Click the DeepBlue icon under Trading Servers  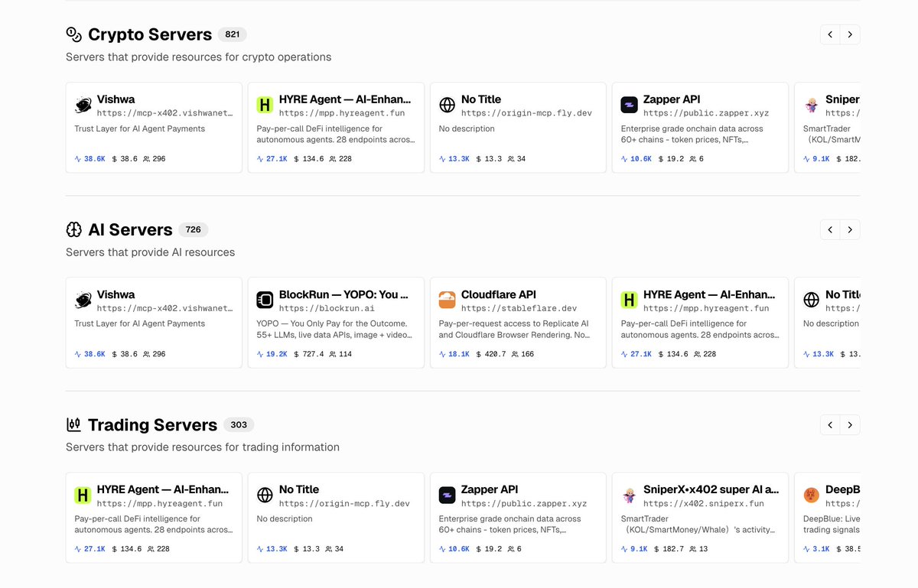click(x=812, y=495)
